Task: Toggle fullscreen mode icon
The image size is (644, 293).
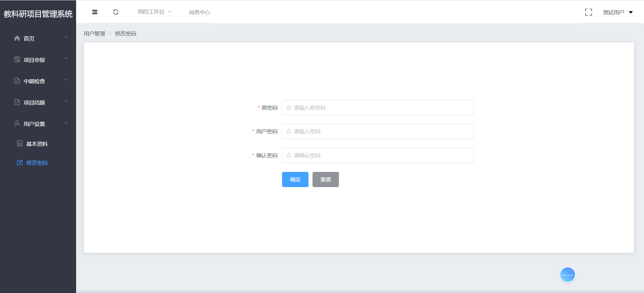Action: (589, 12)
